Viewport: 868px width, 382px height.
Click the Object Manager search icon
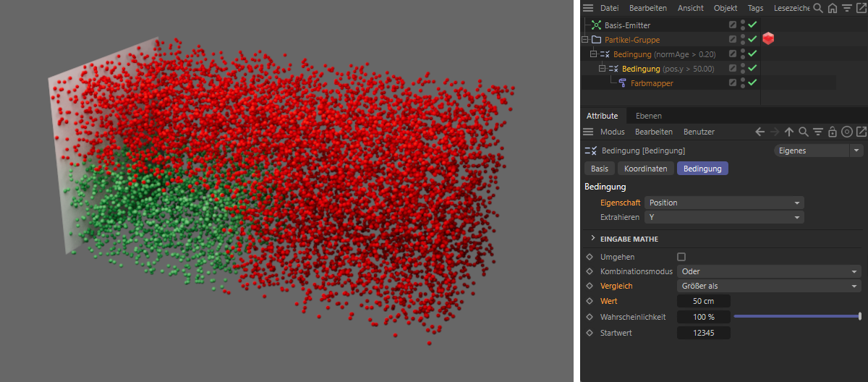click(818, 8)
